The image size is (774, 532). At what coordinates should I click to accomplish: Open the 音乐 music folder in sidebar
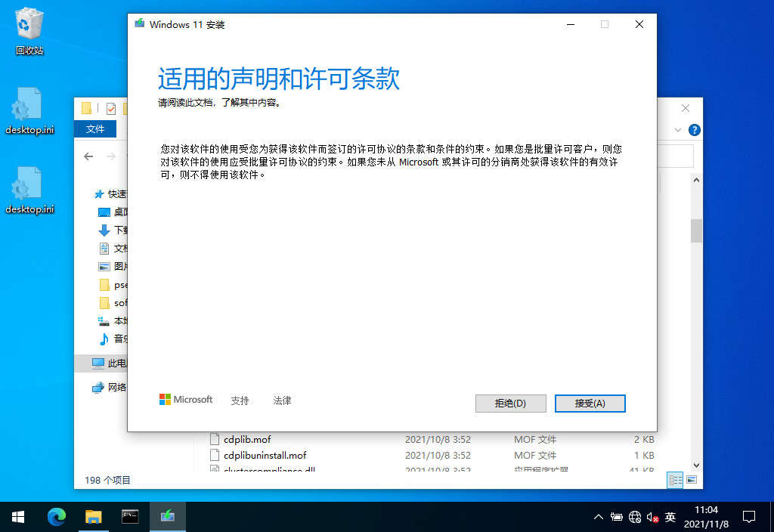[113, 339]
